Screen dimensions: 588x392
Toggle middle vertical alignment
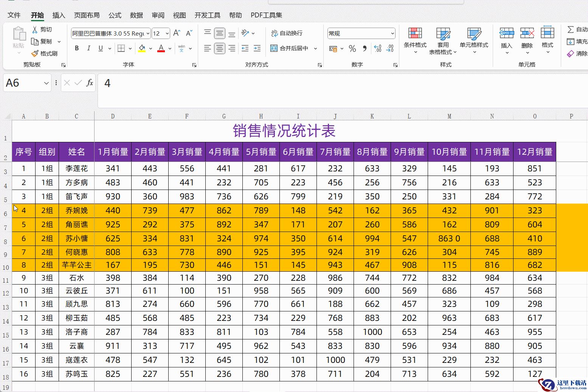(x=220, y=33)
